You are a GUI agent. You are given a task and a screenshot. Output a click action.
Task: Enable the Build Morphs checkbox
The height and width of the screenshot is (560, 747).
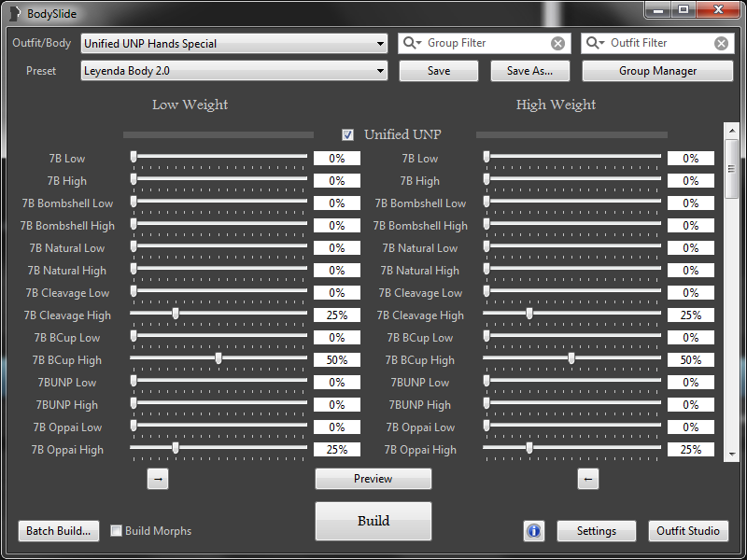(116, 530)
